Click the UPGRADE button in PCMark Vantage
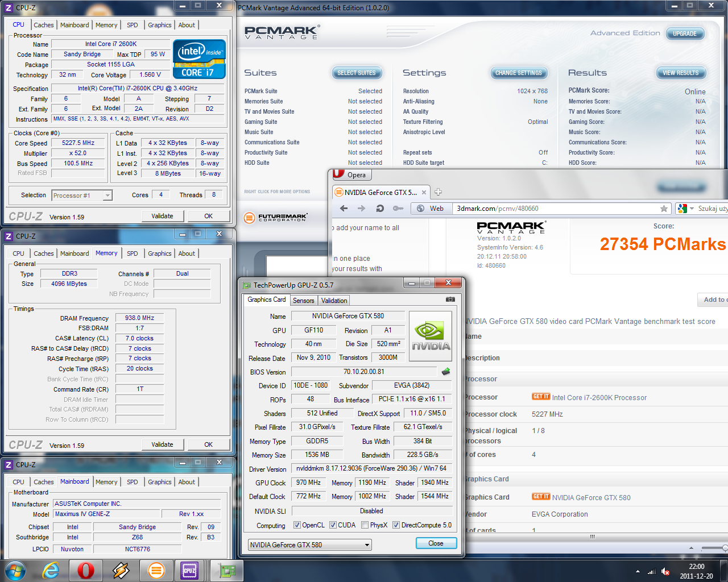The height and width of the screenshot is (582, 728). pyautogui.click(x=685, y=34)
